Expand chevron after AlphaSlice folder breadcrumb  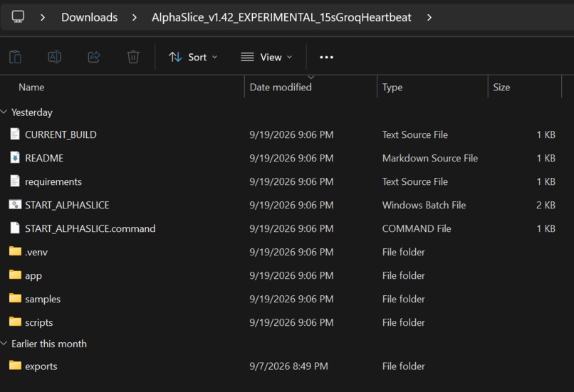pyautogui.click(x=429, y=17)
